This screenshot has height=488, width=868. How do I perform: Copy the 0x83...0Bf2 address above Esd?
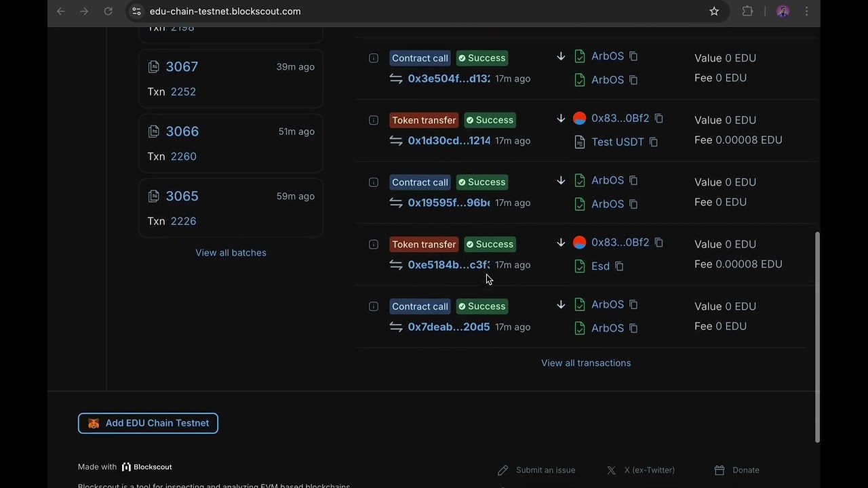coord(658,242)
